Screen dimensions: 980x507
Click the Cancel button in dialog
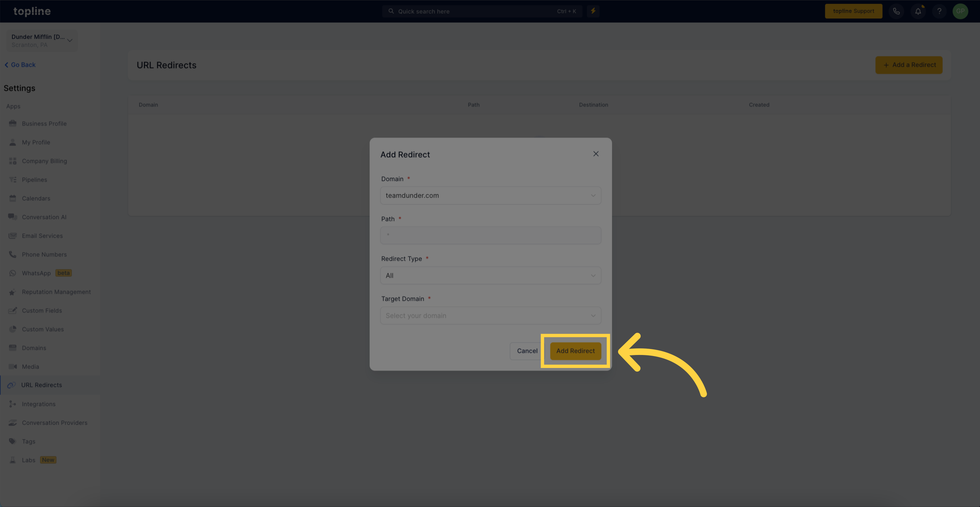click(x=527, y=351)
